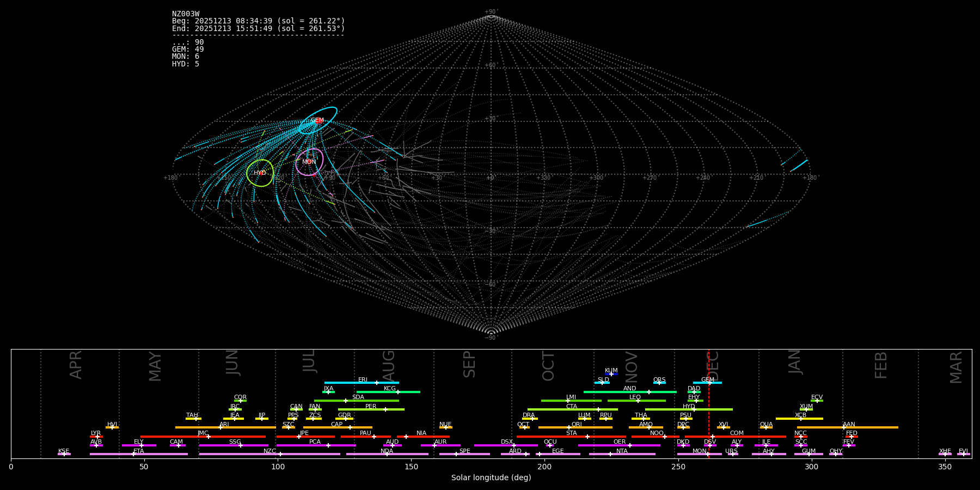The width and height of the screenshot is (980, 490).
Task: Click the KUM dark blue timeline bar
Action: 611,374
